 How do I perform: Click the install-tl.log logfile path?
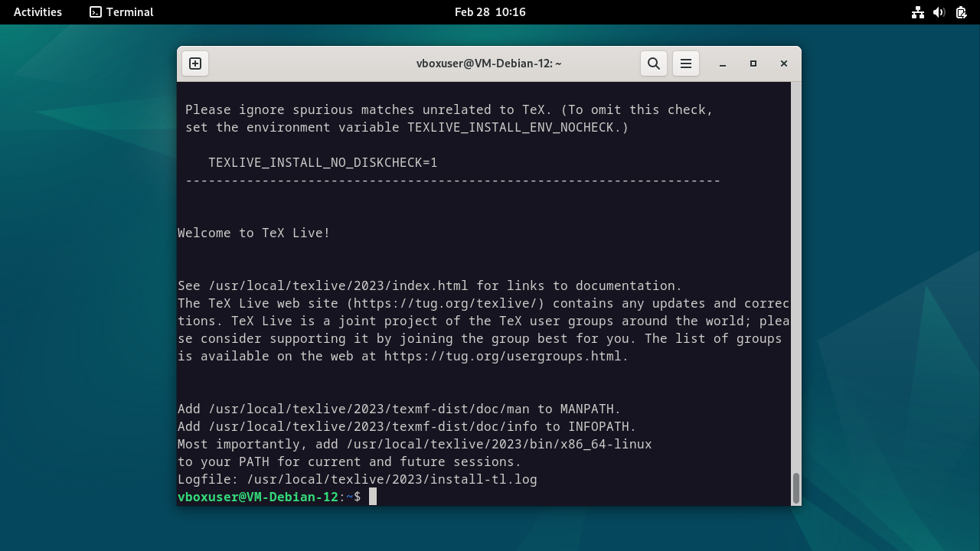(x=392, y=479)
